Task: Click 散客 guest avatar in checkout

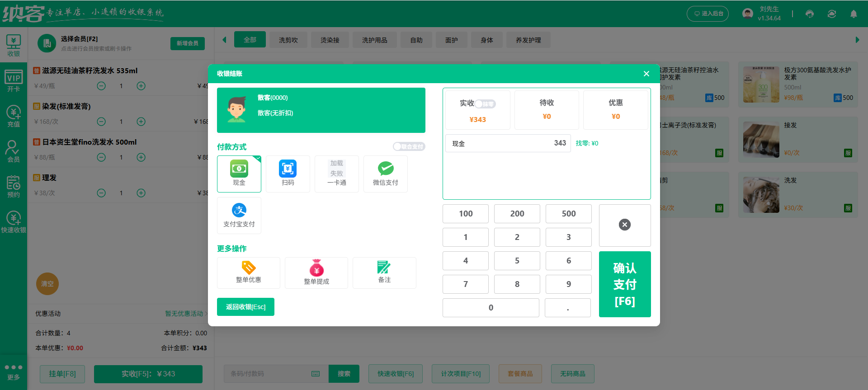Action: pos(236,109)
